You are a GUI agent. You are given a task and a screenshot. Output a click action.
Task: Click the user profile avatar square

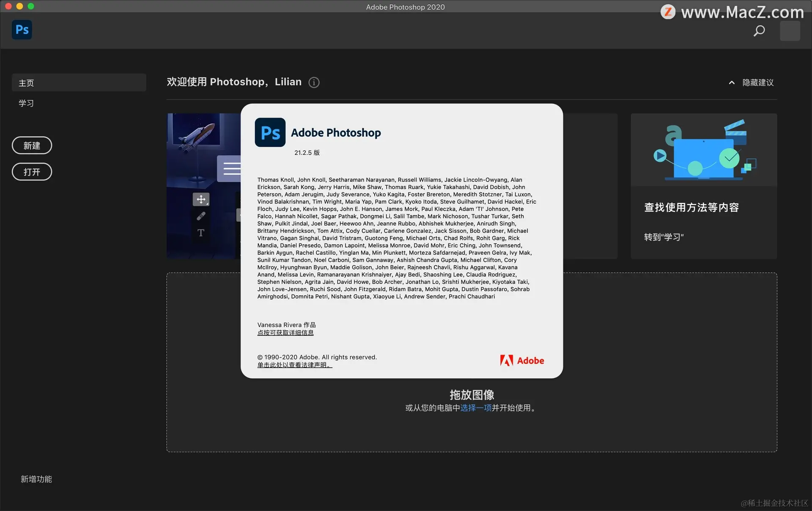[790, 31]
